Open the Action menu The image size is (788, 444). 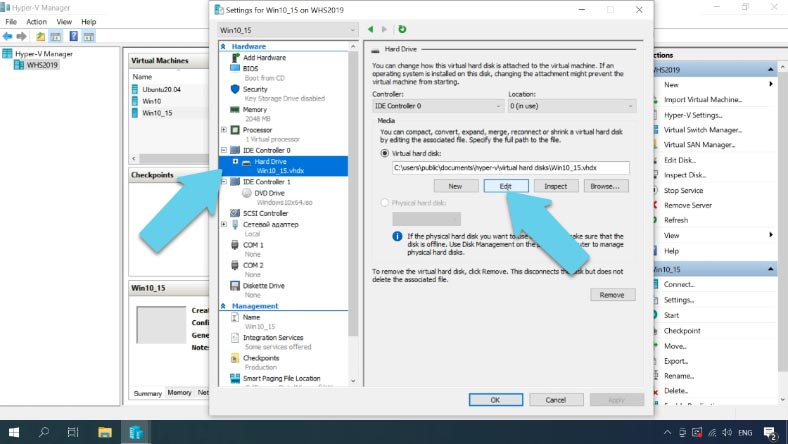(36, 22)
